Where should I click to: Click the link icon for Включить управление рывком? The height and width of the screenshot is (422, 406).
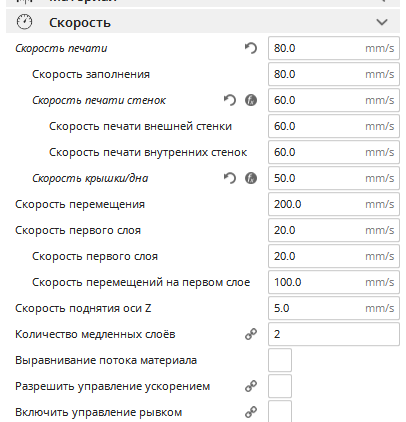pos(251,412)
